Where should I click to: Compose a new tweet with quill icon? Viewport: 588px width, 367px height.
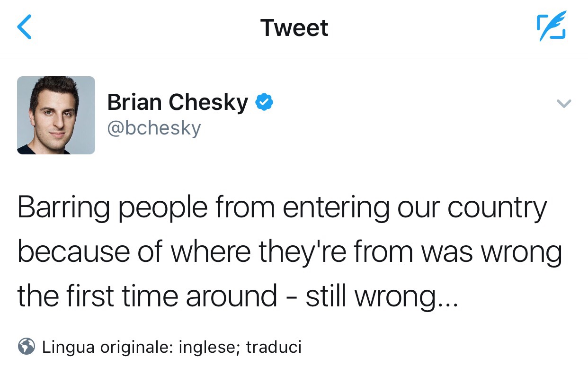(x=552, y=27)
